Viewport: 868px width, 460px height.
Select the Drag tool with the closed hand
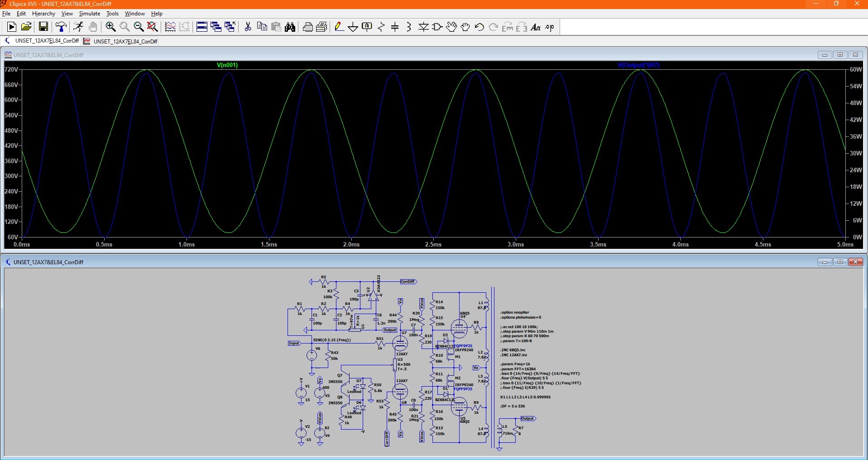click(465, 27)
